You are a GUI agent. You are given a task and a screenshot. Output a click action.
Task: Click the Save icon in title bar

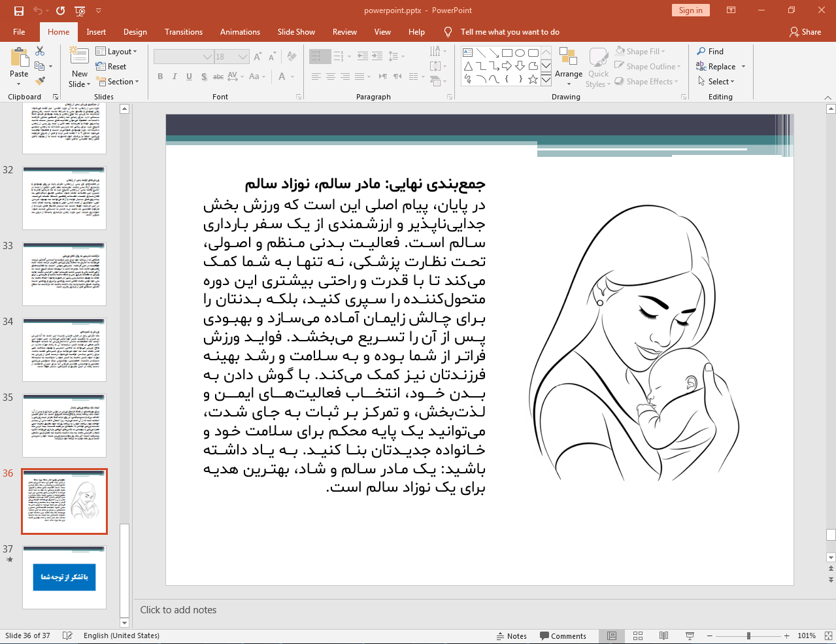coord(18,10)
